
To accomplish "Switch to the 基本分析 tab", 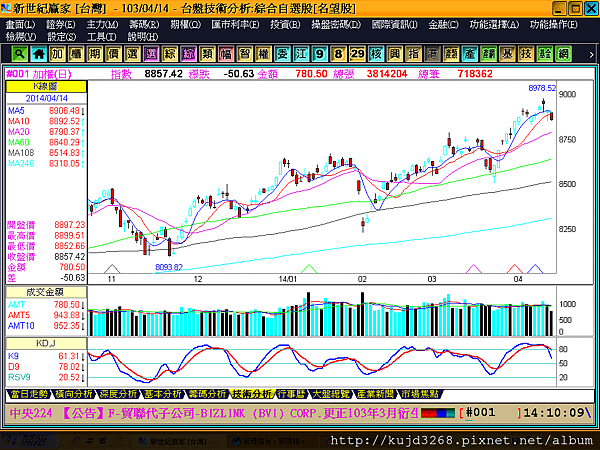I will coord(163,394).
